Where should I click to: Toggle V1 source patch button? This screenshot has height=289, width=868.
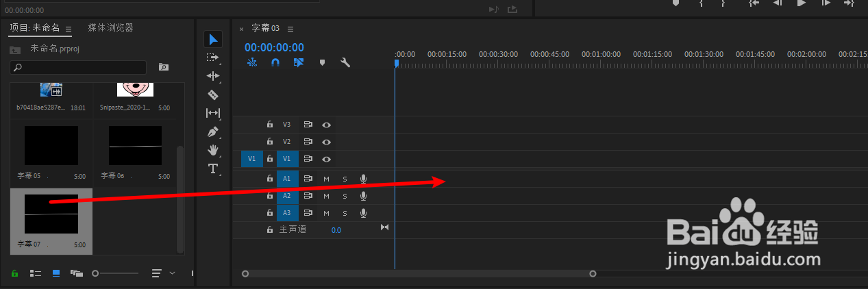(x=251, y=159)
